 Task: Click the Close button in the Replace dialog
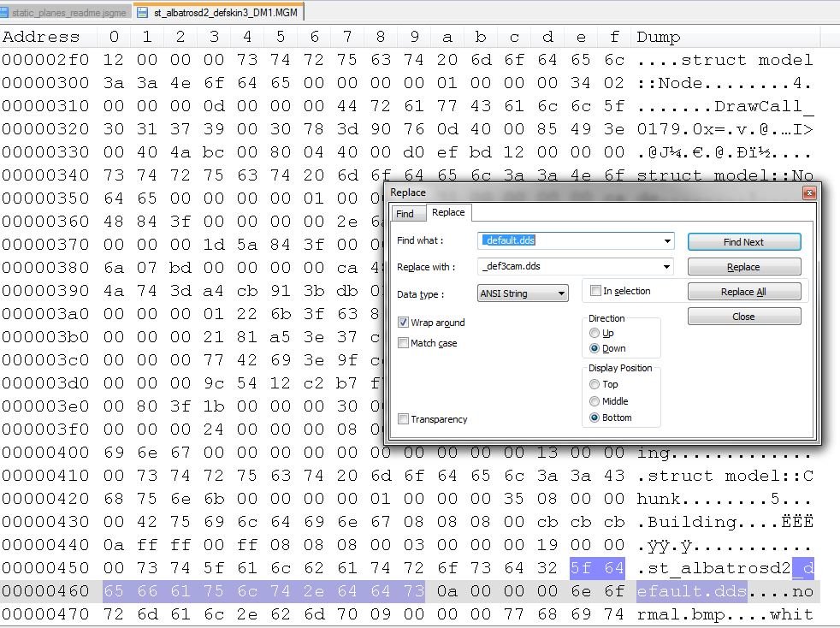tap(743, 317)
